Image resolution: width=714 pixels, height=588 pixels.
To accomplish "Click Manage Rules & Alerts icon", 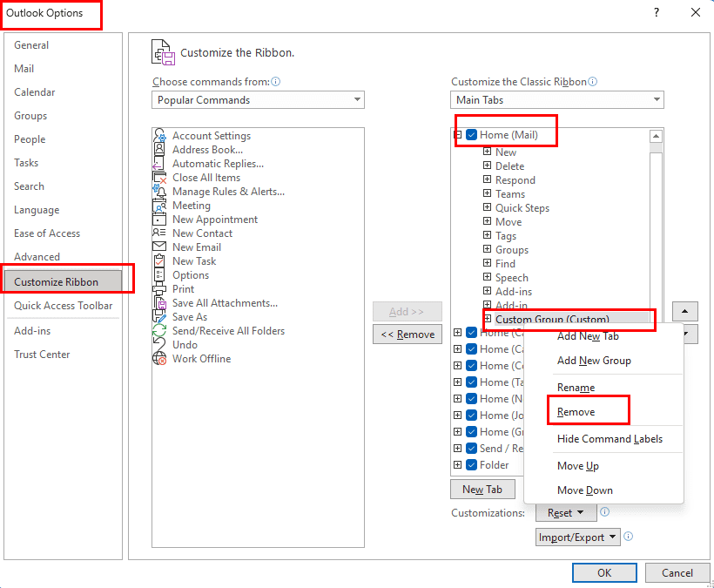I will pos(159,192).
